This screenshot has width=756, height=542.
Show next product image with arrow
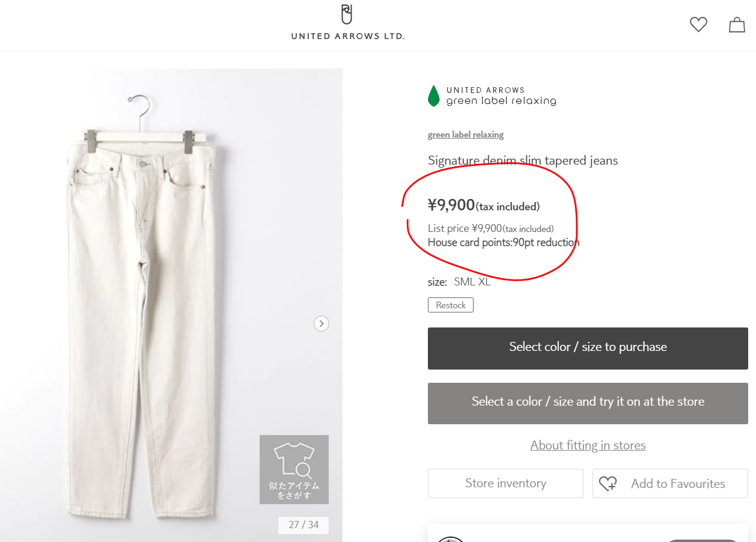[x=322, y=323]
